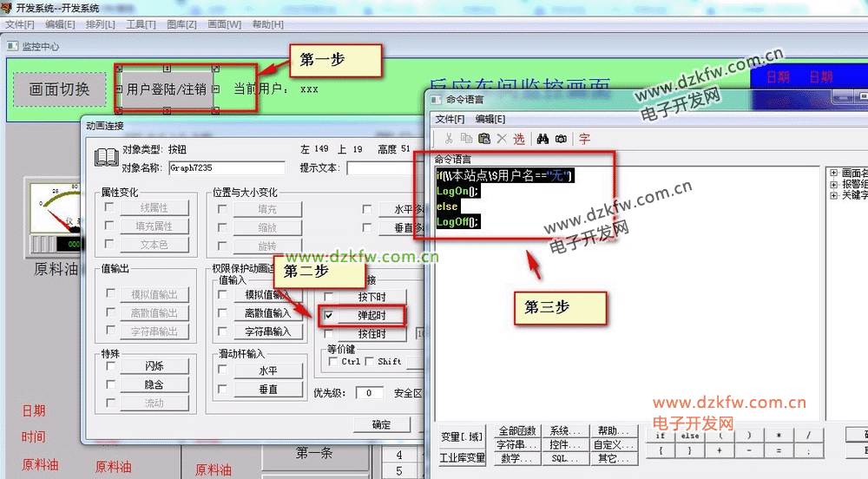Click the red 字 font icon
Viewport: 868px width, 479px height.
[x=584, y=139]
